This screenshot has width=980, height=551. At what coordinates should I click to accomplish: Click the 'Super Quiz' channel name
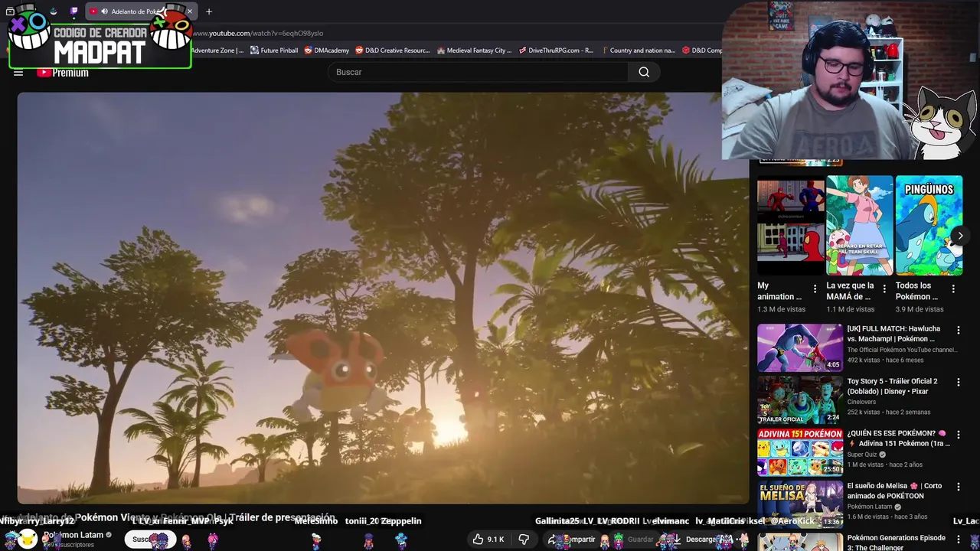pyautogui.click(x=863, y=455)
